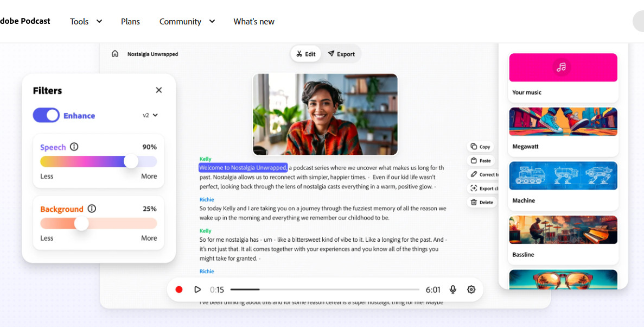Click the Background info icon
This screenshot has height=327, width=644.
point(92,209)
